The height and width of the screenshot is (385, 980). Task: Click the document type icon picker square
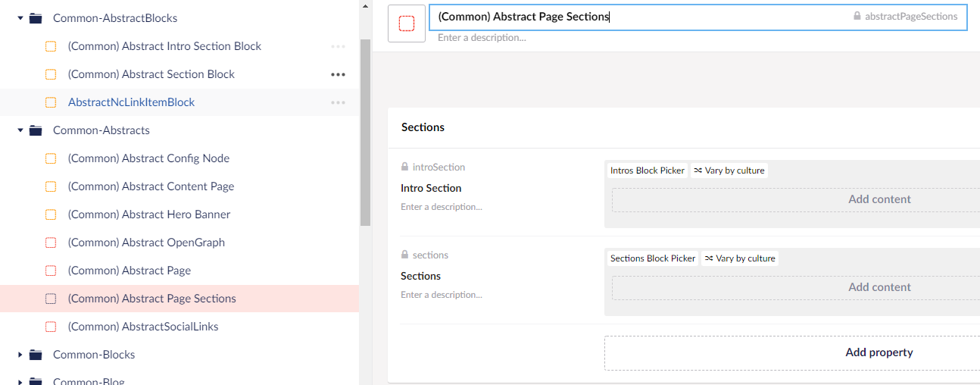pyautogui.click(x=407, y=23)
